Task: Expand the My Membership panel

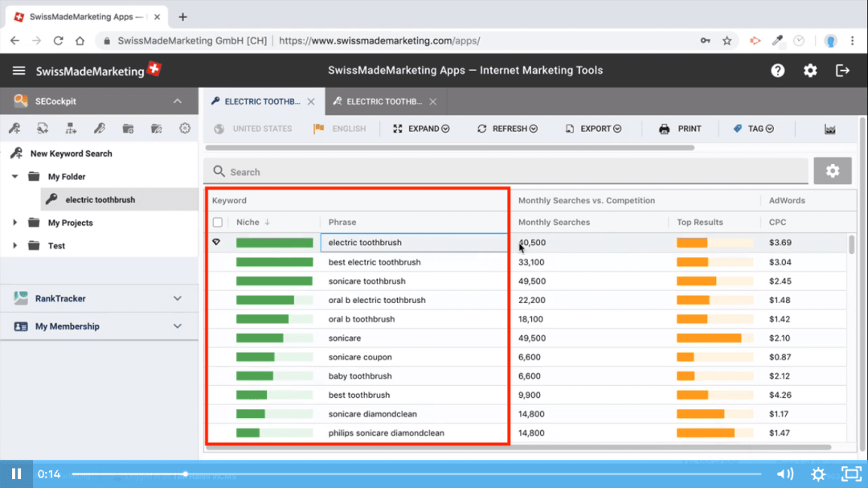Action: point(177,326)
